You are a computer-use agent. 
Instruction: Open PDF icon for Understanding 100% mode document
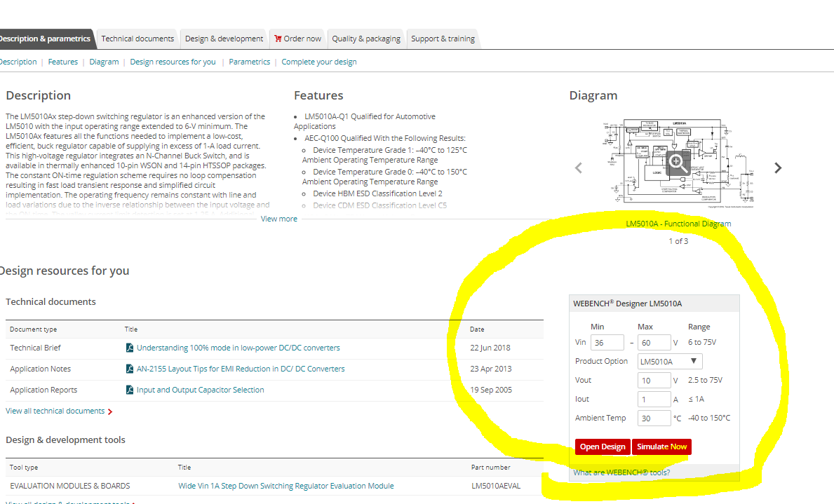click(x=129, y=348)
